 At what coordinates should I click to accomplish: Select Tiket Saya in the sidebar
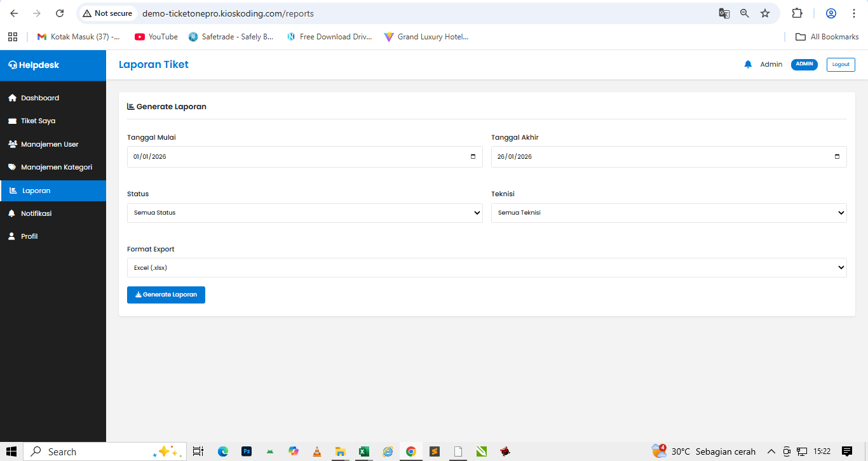(x=37, y=121)
